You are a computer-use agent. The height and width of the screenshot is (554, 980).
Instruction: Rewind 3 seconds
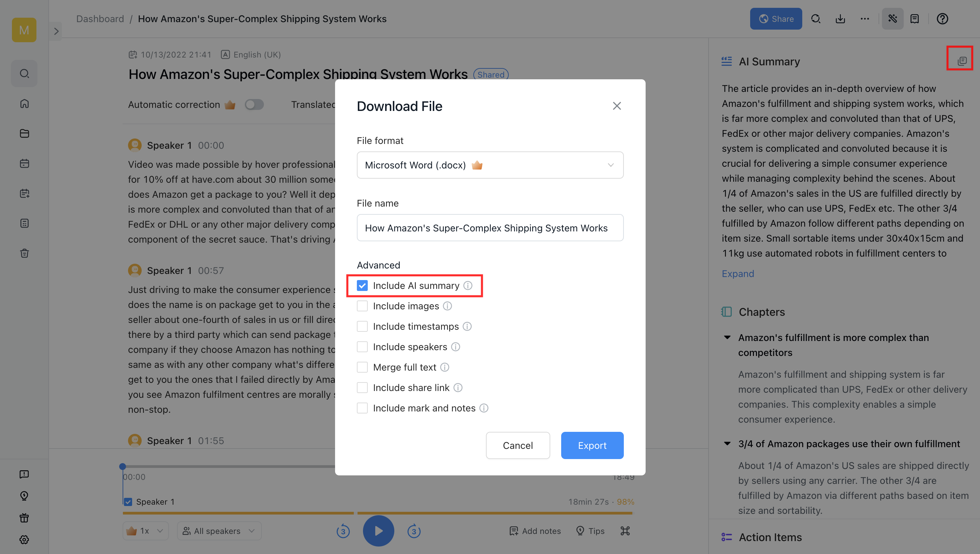coord(343,531)
